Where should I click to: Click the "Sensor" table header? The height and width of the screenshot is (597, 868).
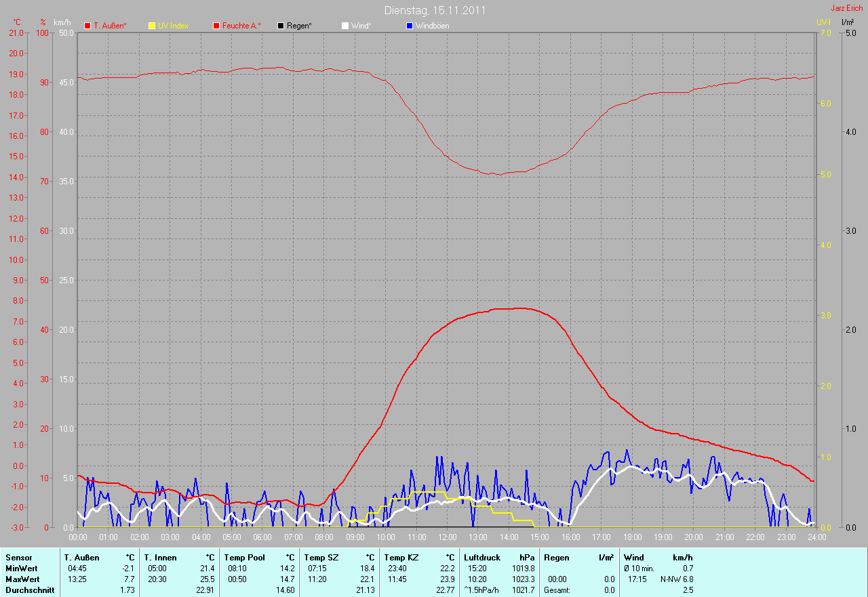[18, 558]
